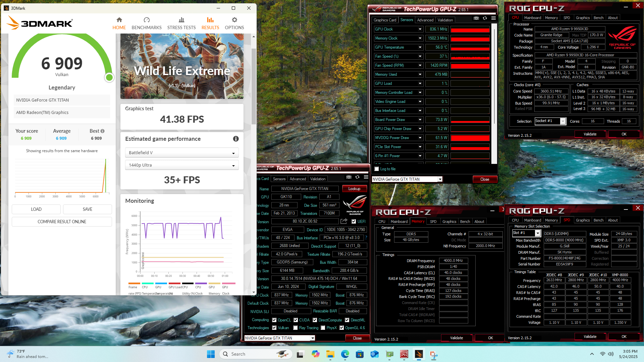Open Microsoft Edge from taskbar
This screenshot has height=362, width=644.
(345, 354)
